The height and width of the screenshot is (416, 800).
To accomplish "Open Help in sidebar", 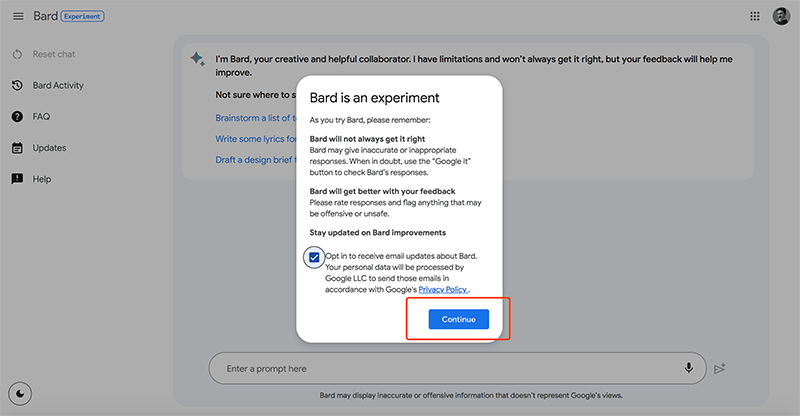I will [42, 179].
